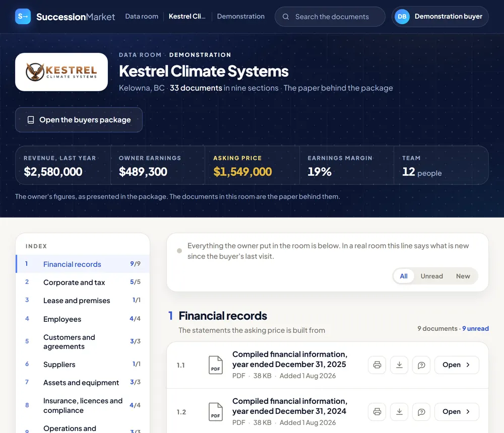Comment on document 1.2 for year 2024

pos(421,412)
